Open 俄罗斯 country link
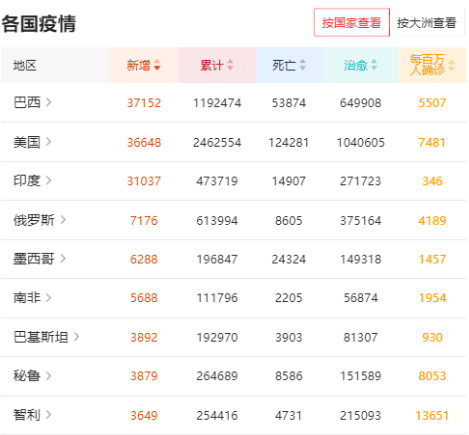Image resolution: width=469 pixels, height=435 pixels. click(34, 220)
